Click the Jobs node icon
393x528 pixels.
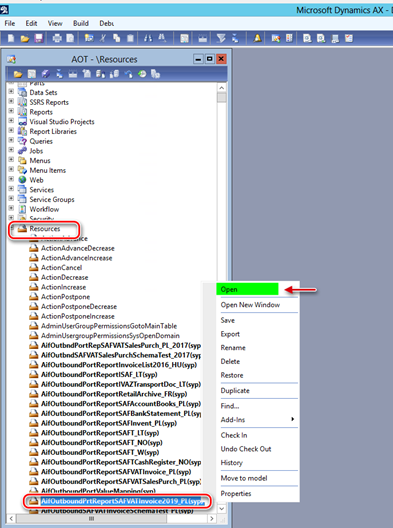[22, 151]
